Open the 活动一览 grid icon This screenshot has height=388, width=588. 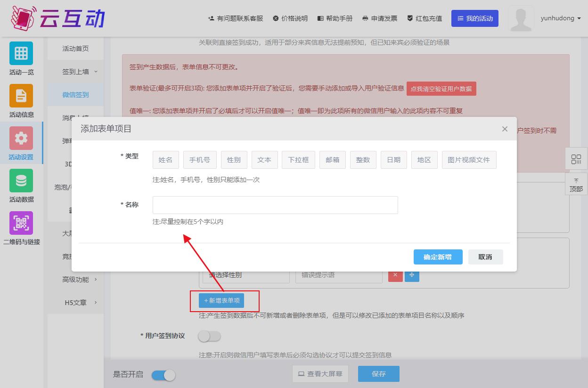21,53
